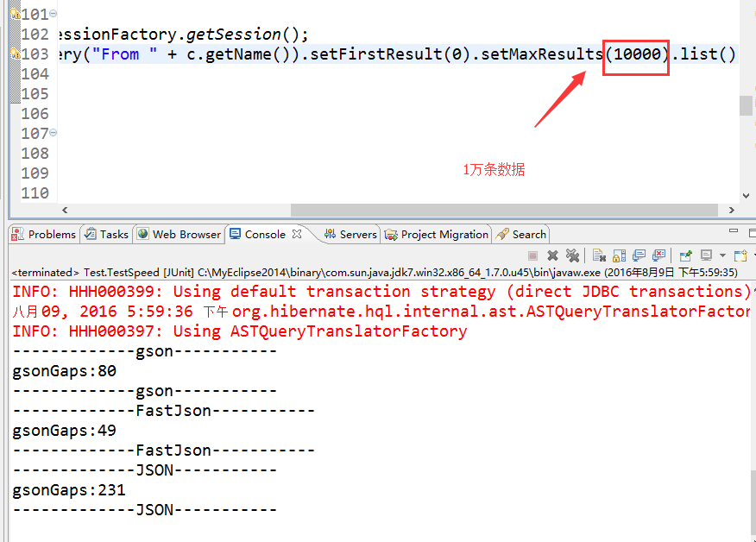Click the editor's vertical scrollbar down arrow
756x542 pixels.
(x=746, y=195)
